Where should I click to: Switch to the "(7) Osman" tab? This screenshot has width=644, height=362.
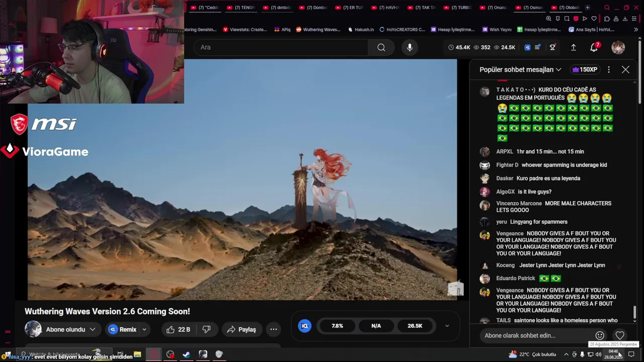(530, 8)
